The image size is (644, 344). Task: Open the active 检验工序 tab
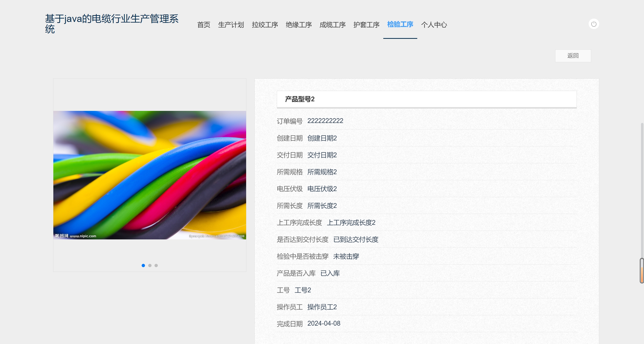(400, 24)
